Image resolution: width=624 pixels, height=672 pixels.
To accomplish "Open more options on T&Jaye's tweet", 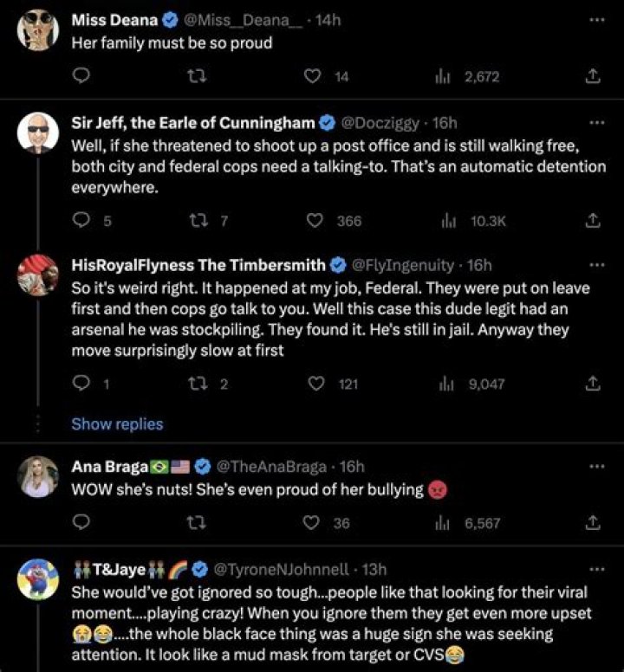I will (x=595, y=569).
